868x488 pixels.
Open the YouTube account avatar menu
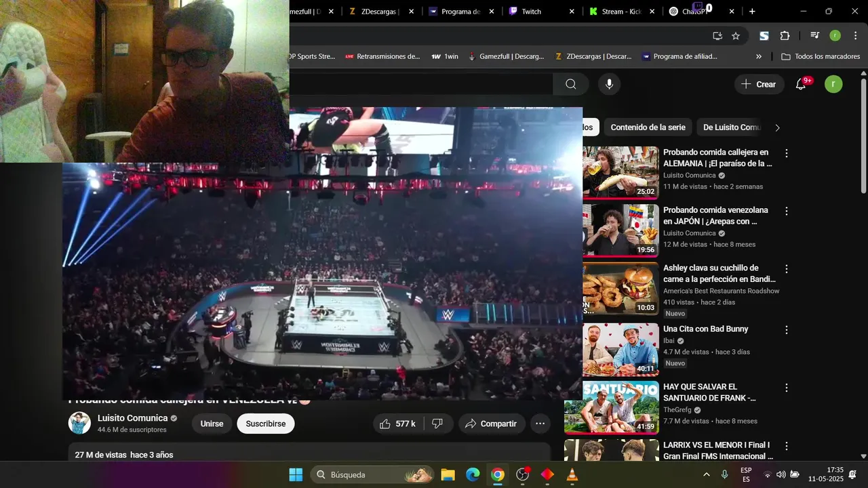tap(833, 84)
